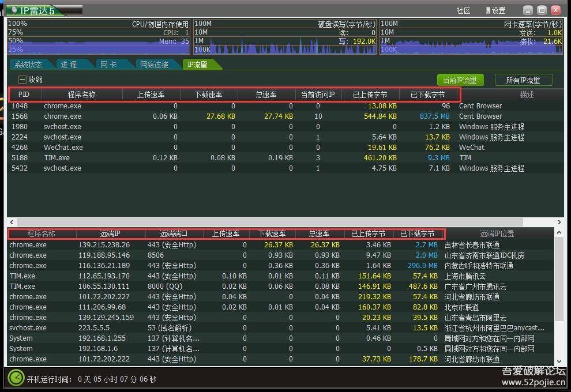
Task: Click the left arrow of the horizontal scrollbar
Action: (12, 221)
